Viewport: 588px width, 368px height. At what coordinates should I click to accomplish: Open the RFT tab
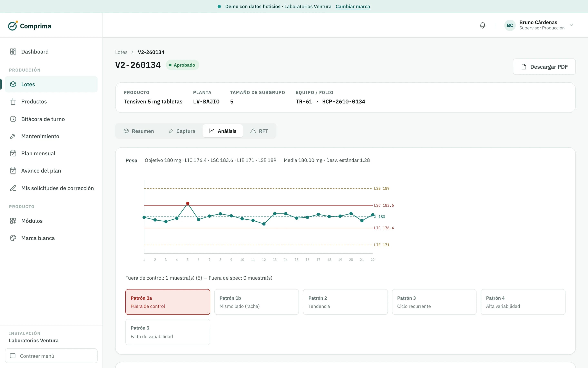tap(259, 131)
